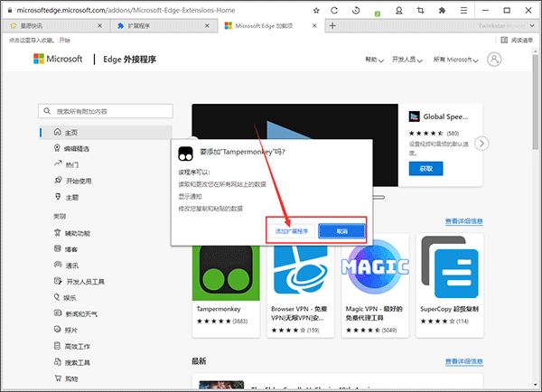Viewport: 542px width, 392px height.
Task: Advance carousel with right chevron arrow
Action: point(482,143)
